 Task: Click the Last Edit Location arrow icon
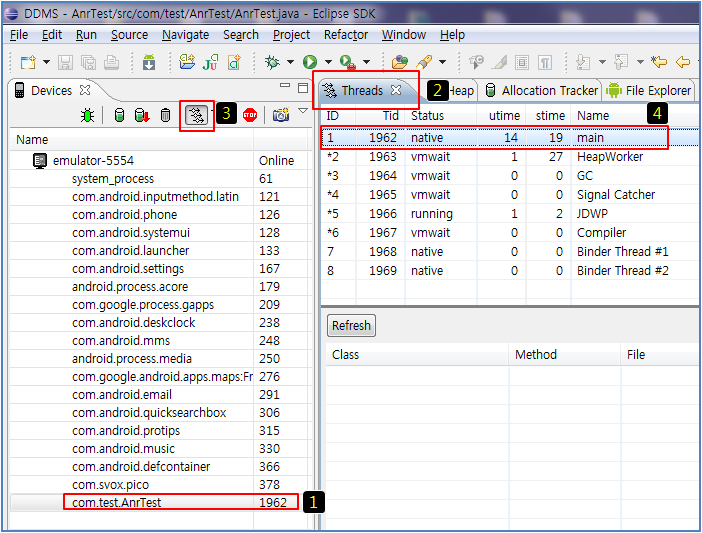click(x=659, y=62)
